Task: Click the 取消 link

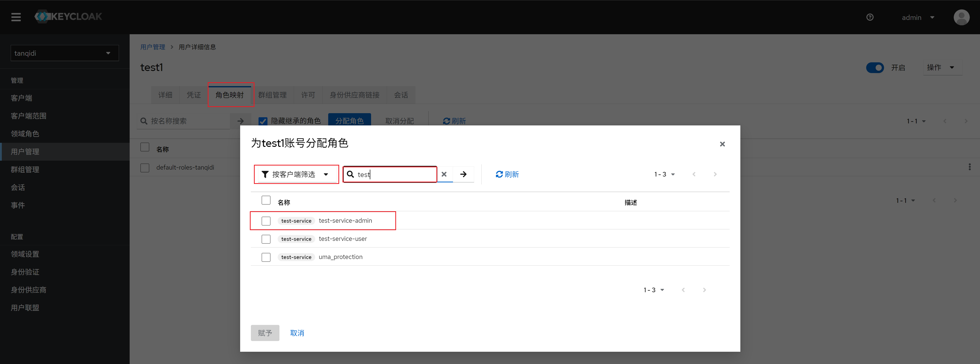Action: (x=297, y=333)
